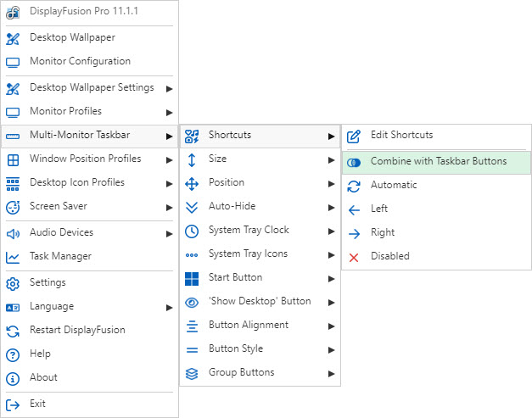
Task: Open Monitor Configuration
Action: pos(90,63)
